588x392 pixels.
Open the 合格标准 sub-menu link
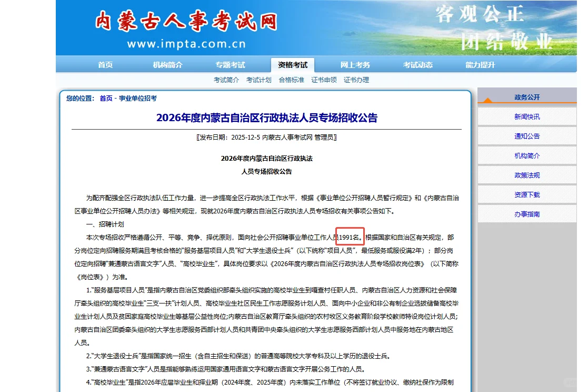pos(291,80)
